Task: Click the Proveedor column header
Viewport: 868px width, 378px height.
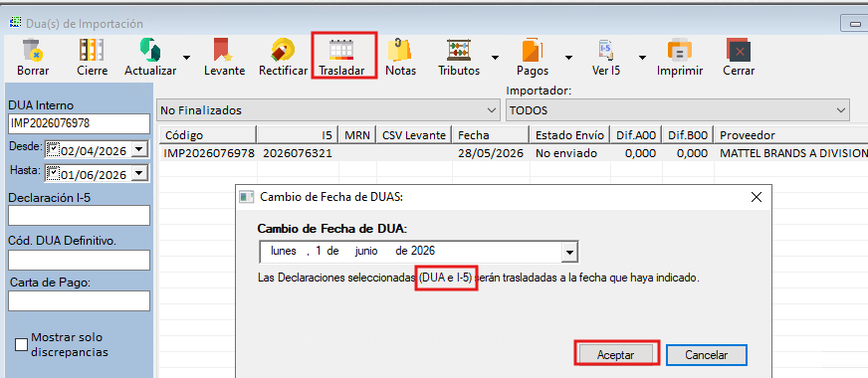Action: point(791,135)
